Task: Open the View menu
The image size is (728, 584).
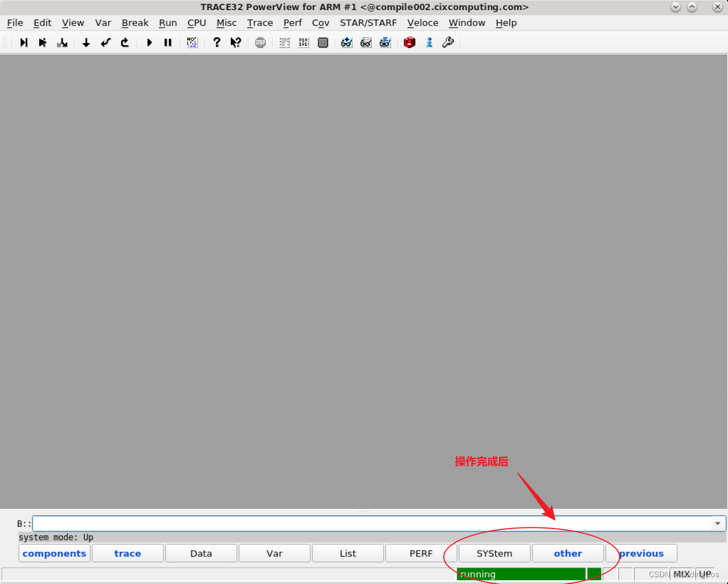Action: 73,23
